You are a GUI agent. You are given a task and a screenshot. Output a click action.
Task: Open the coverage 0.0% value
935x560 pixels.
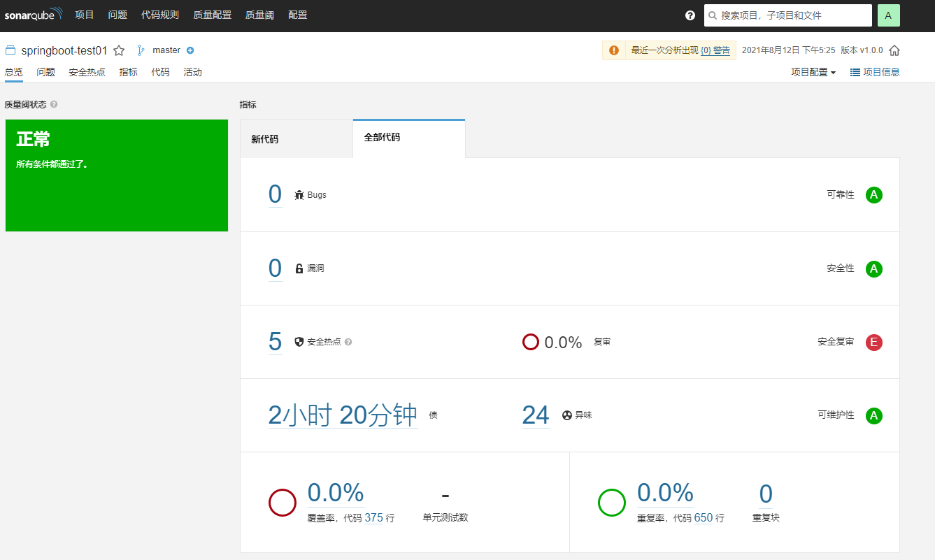point(336,493)
